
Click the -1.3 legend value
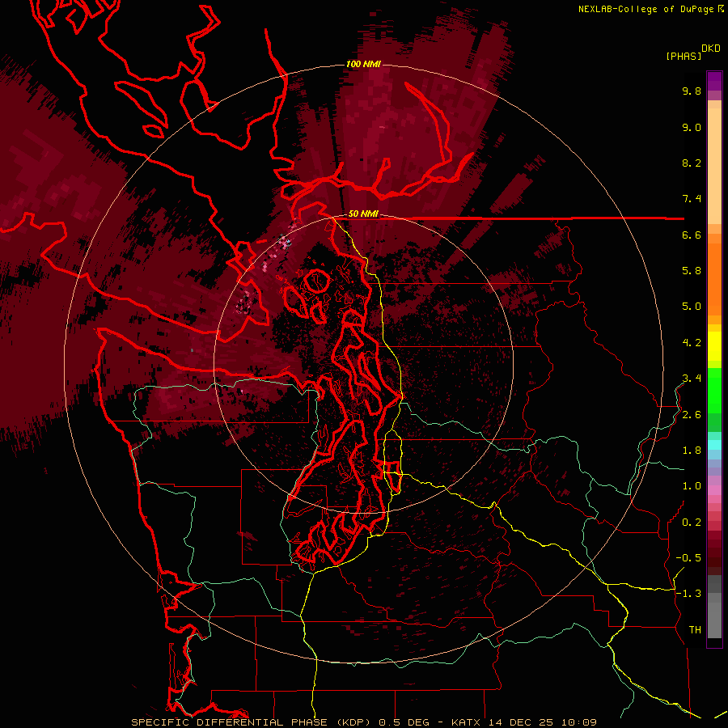[x=688, y=594]
